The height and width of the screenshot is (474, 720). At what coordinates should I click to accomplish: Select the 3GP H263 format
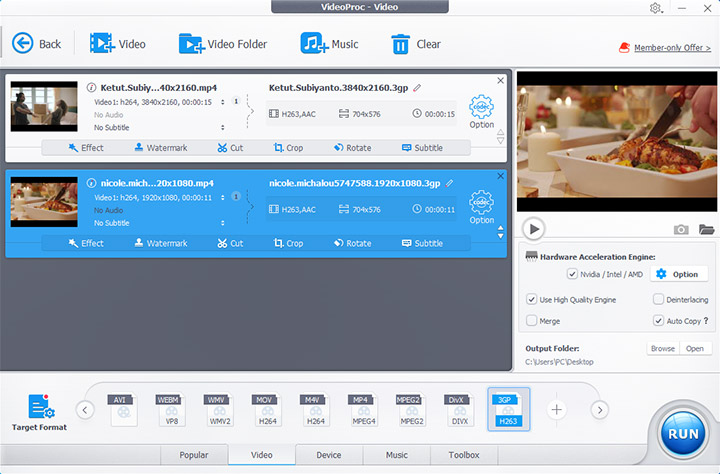[508, 409]
